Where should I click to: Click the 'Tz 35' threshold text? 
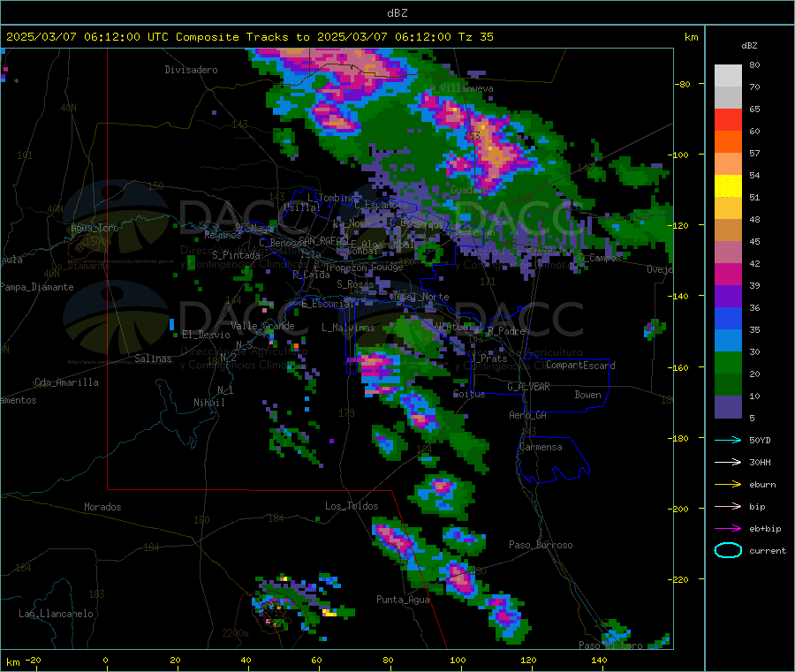coord(475,37)
